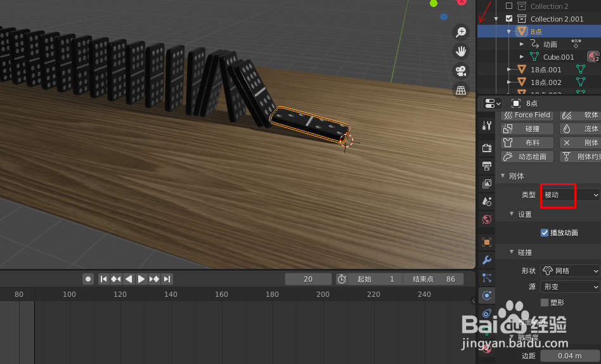Click the Force Field physics button
The width and height of the screenshot is (601, 364).
[527, 115]
